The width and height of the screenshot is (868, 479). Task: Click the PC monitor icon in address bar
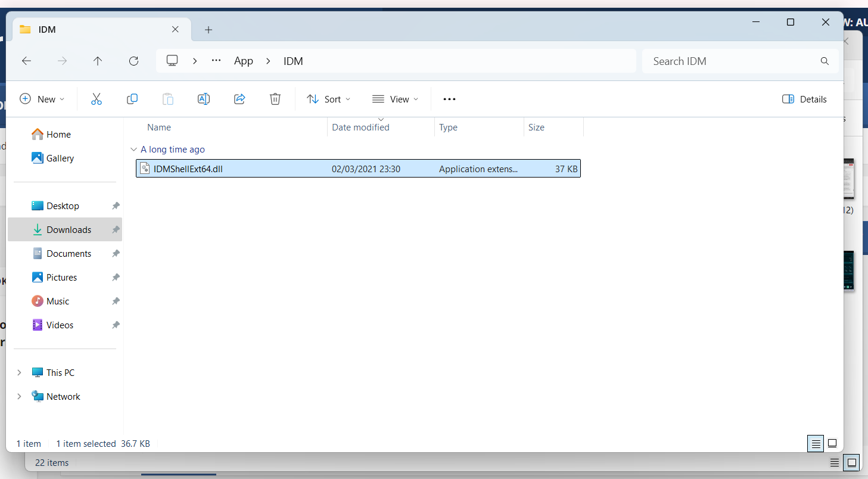click(172, 61)
